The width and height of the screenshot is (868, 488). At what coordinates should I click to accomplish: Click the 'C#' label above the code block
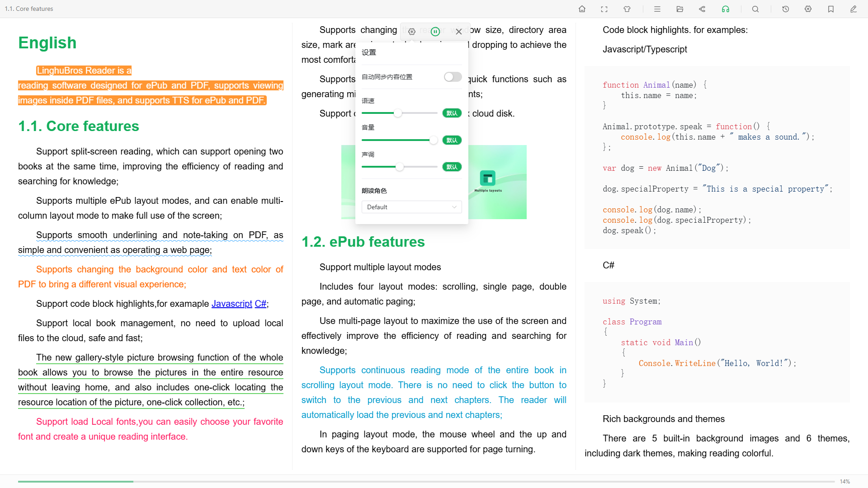(x=609, y=265)
